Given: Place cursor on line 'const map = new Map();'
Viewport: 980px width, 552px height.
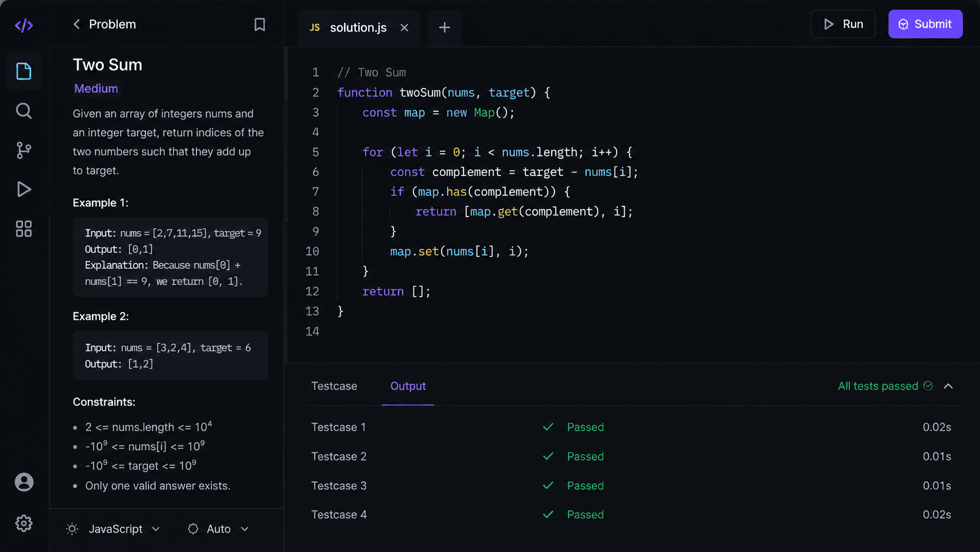Looking at the screenshot, I should point(438,113).
